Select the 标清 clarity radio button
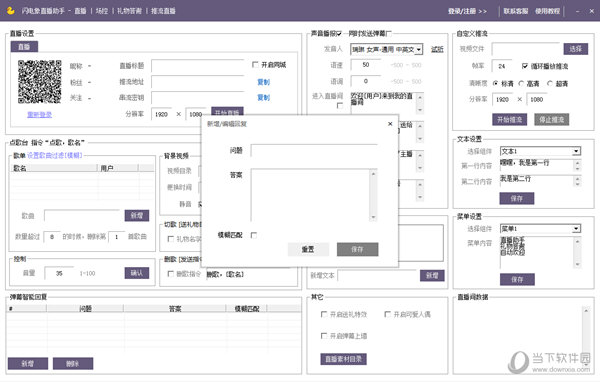600x382 pixels. pyautogui.click(x=496, y=83)
